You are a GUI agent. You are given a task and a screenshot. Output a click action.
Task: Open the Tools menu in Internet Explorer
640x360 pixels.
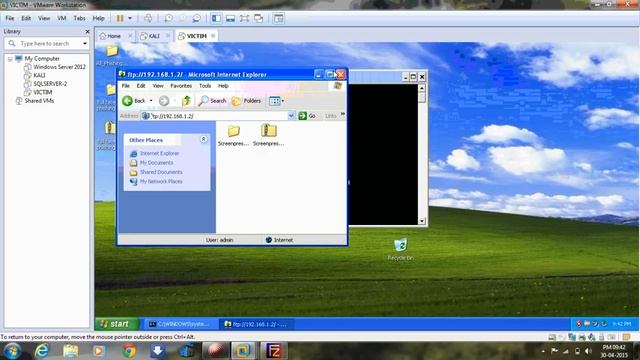pyautogui.click(x=205, y=86)
